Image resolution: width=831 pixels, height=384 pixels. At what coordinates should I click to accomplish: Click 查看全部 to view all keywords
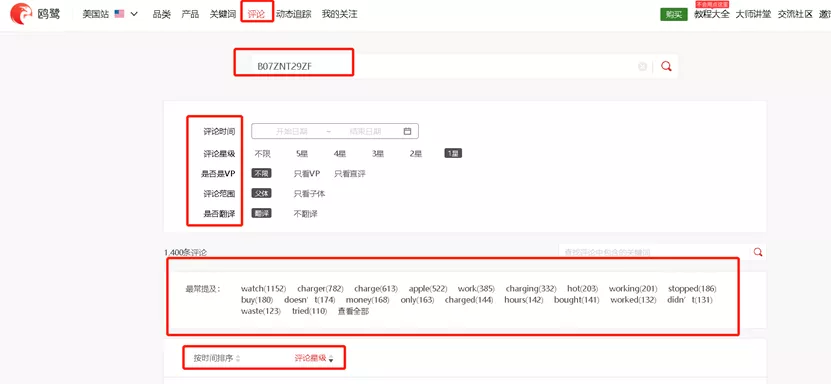tap(353, 311)
